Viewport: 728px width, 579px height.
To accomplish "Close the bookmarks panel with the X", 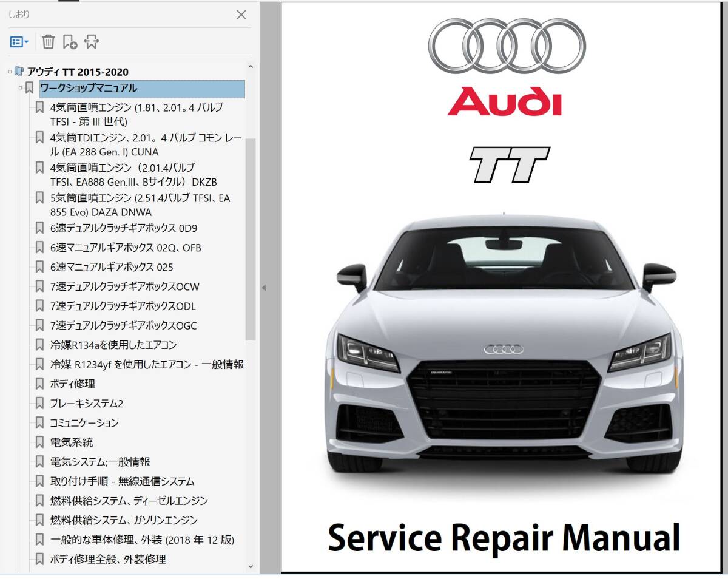I will (x=241, y=15).
